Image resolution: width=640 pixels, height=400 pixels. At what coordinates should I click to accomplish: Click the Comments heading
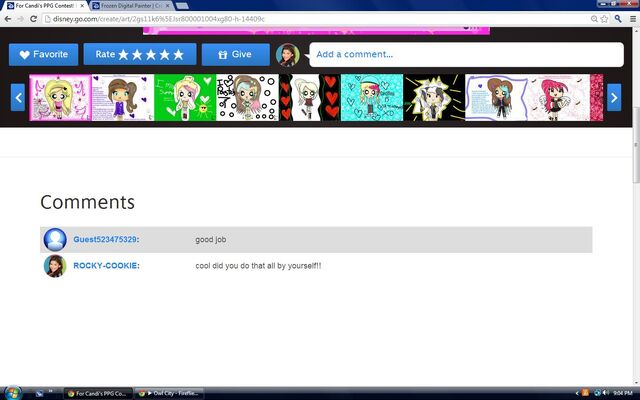coord(87,202)
